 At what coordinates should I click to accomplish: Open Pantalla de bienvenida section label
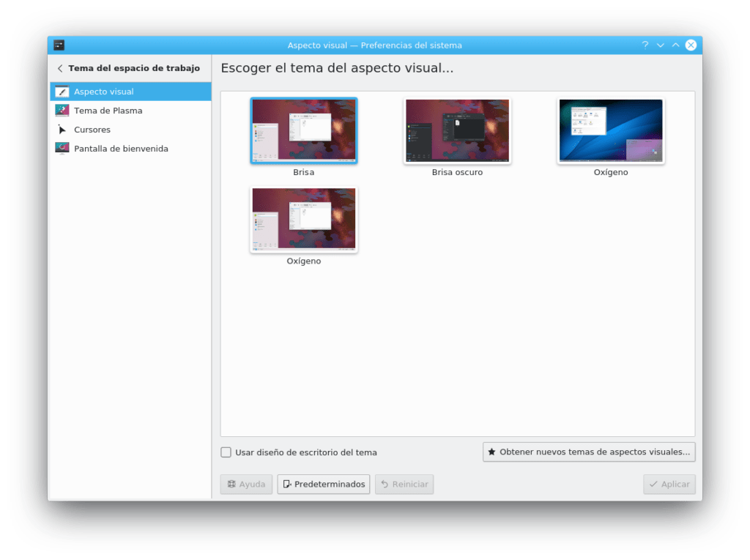click(121, 149)
